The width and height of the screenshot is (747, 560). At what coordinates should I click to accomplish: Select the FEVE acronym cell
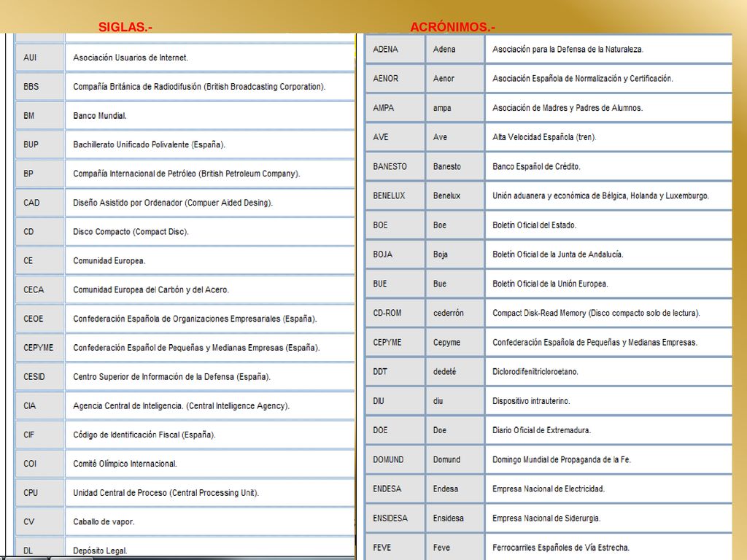point(395,548)
